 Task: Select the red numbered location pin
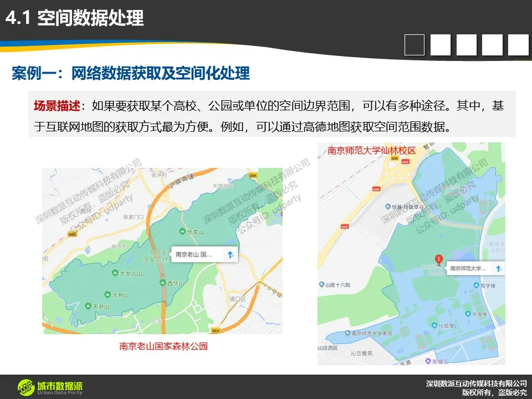point(438,260)
